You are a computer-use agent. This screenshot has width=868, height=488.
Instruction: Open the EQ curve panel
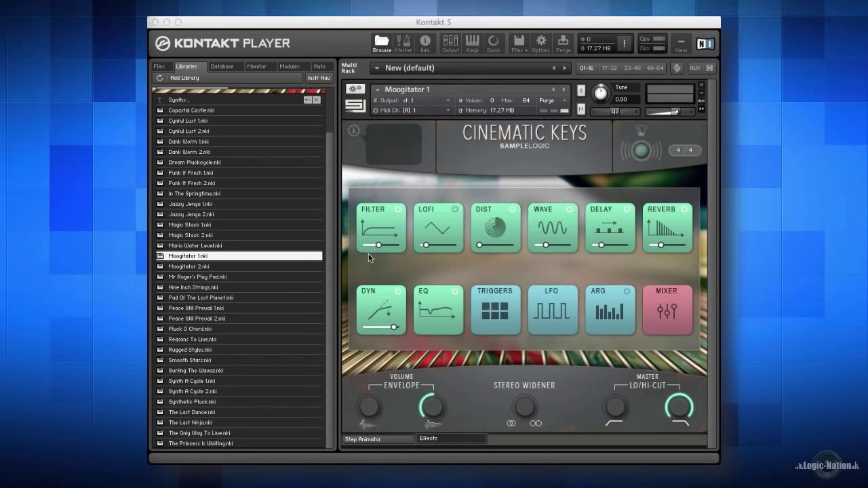point(438,310)
